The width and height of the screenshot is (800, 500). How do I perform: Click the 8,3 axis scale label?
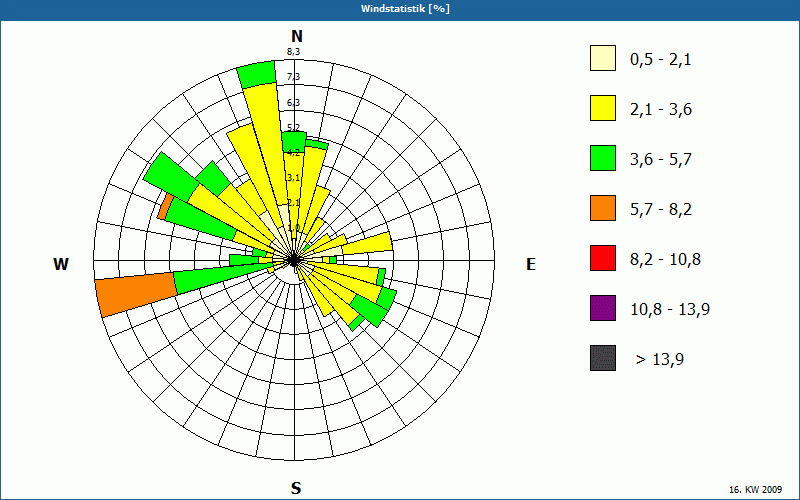coord(293,51)
